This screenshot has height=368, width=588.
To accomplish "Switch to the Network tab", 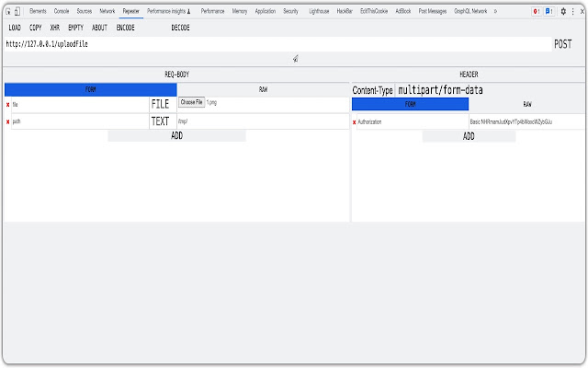I will (x=107, y=11).
